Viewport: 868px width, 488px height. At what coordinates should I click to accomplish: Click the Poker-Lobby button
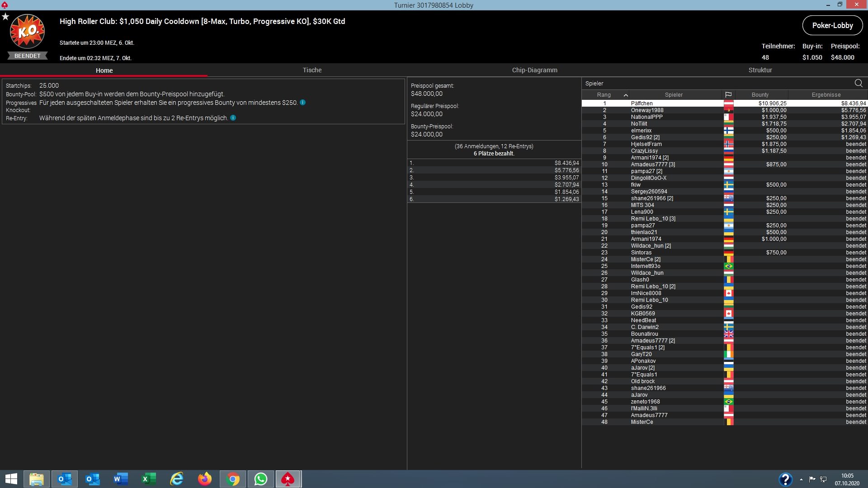(832, 25)
